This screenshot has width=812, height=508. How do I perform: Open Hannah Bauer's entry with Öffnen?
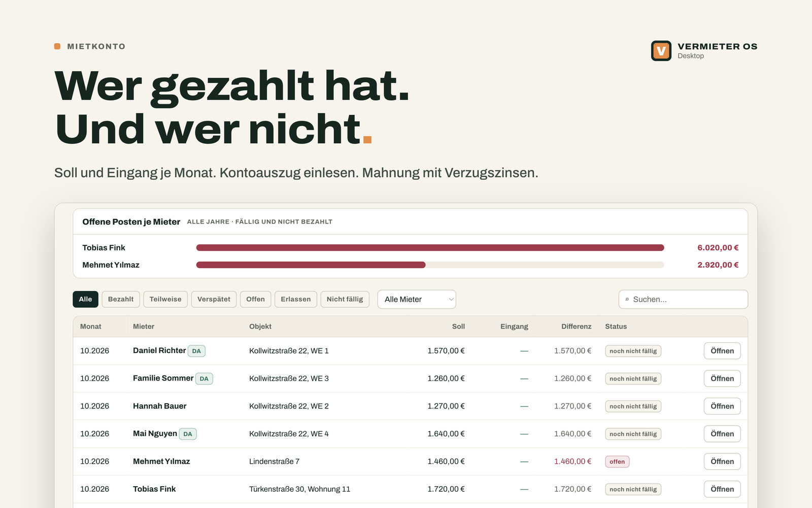tap(722, 406)
